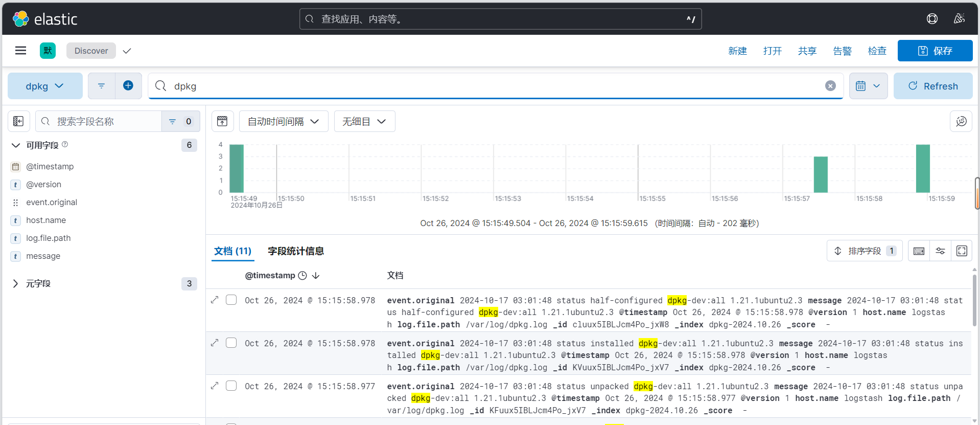Sort by @timestamp descending arrow
The height and width of the screenshot is (425, 980).
316,276
